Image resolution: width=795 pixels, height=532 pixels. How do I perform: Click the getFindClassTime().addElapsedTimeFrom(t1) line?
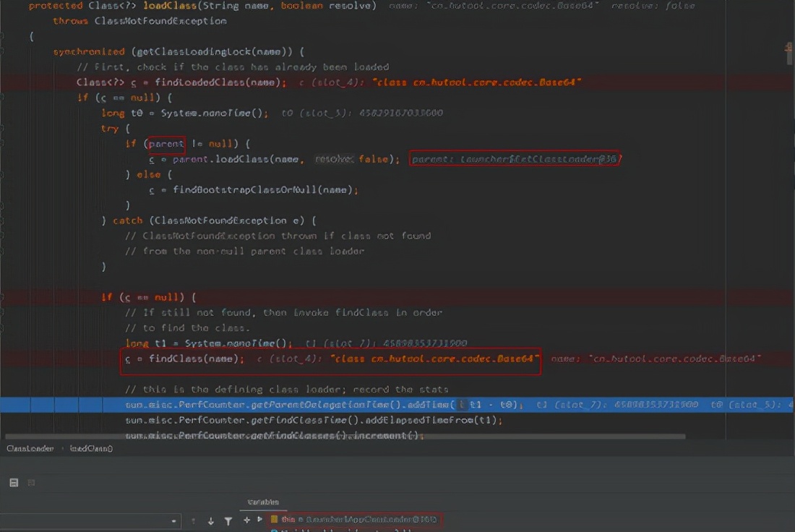[314, 420]
